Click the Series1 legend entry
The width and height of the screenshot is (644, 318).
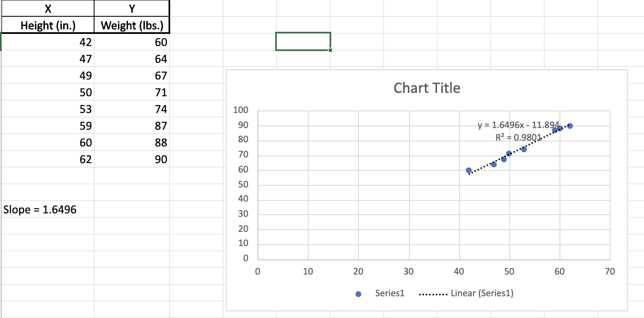[x=380, y=293]
